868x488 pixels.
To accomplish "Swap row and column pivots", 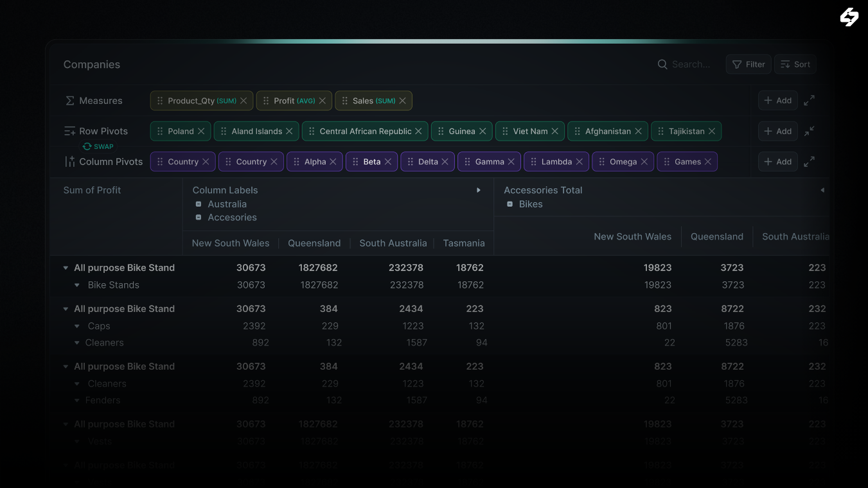I will [x=98, y=146].
